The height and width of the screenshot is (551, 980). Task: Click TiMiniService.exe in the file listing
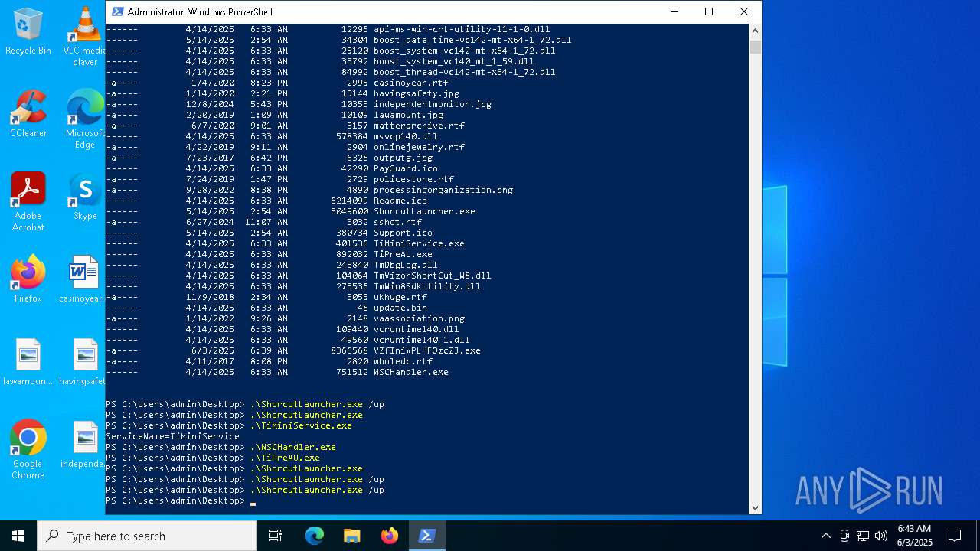pos(419,243)
